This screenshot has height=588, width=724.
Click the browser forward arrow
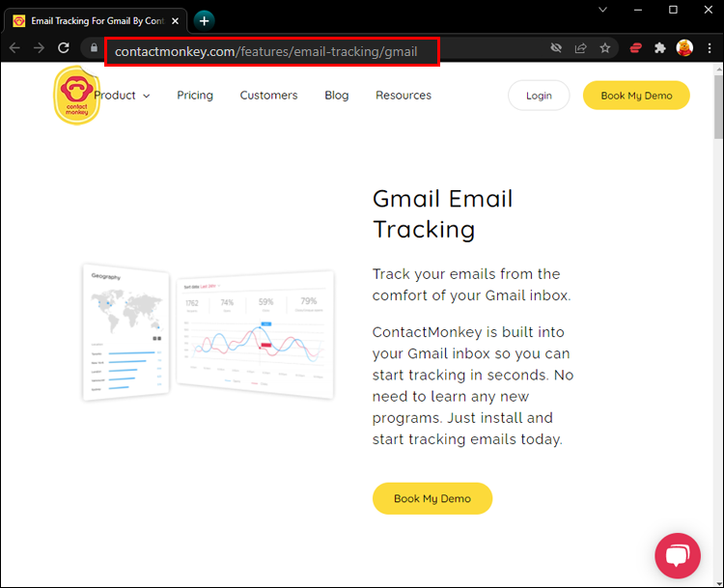click(x=40, y=48)
